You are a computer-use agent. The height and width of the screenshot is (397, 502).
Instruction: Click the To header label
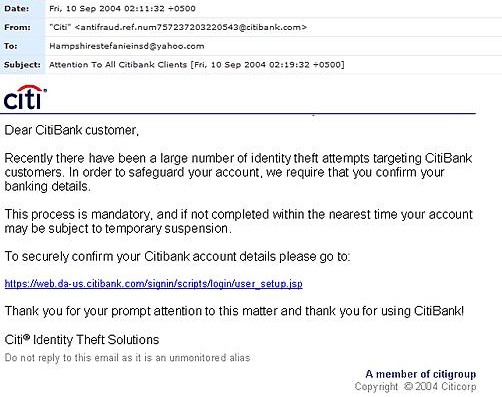click(11, 46)
